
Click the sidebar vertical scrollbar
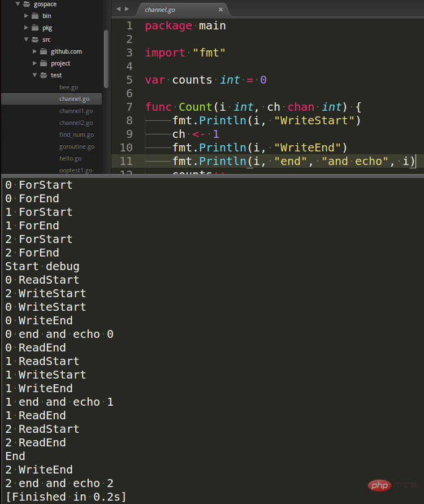pyautogui.click(x=106, y=57)
